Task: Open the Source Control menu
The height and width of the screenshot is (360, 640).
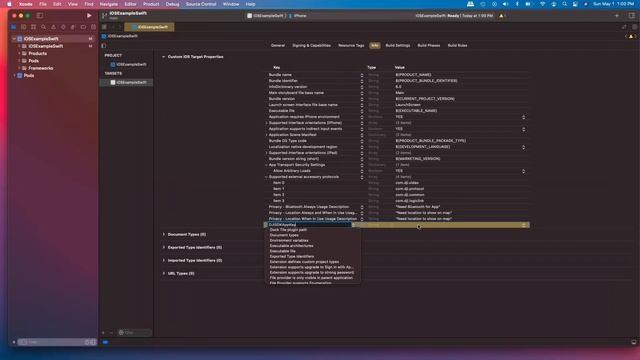Action: (x=201, y=4)
